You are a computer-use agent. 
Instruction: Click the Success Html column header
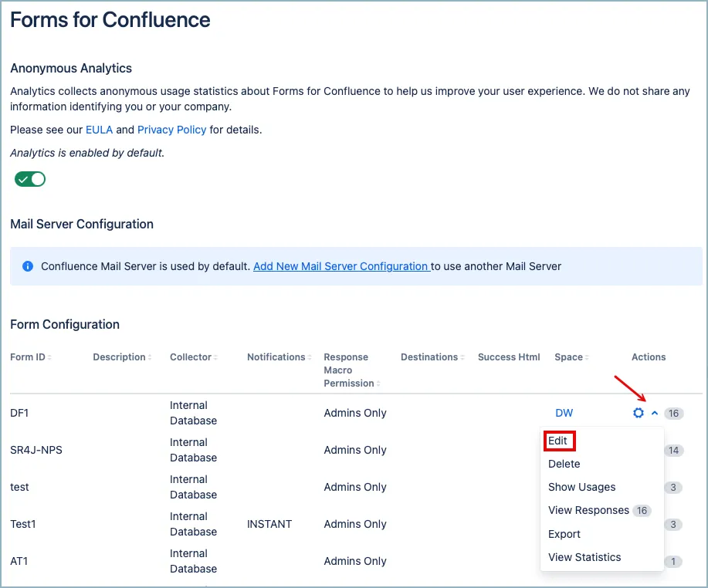(509, 357)
